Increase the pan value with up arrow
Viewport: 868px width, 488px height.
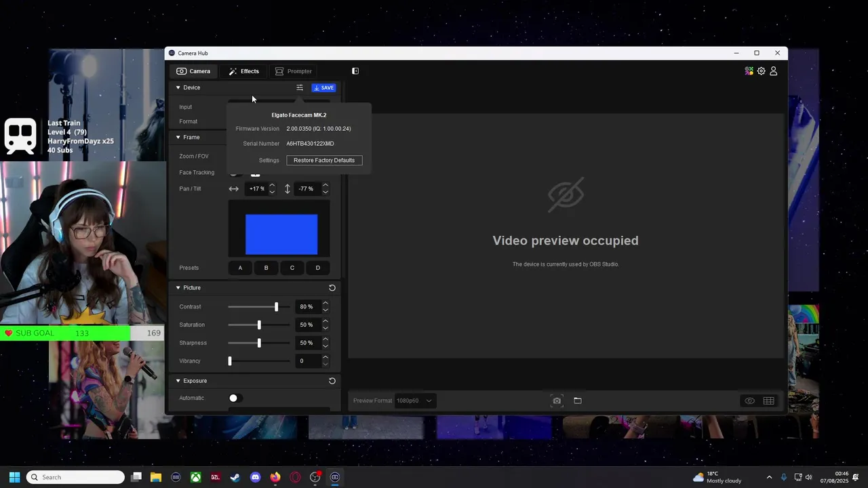tap(272, 186)
